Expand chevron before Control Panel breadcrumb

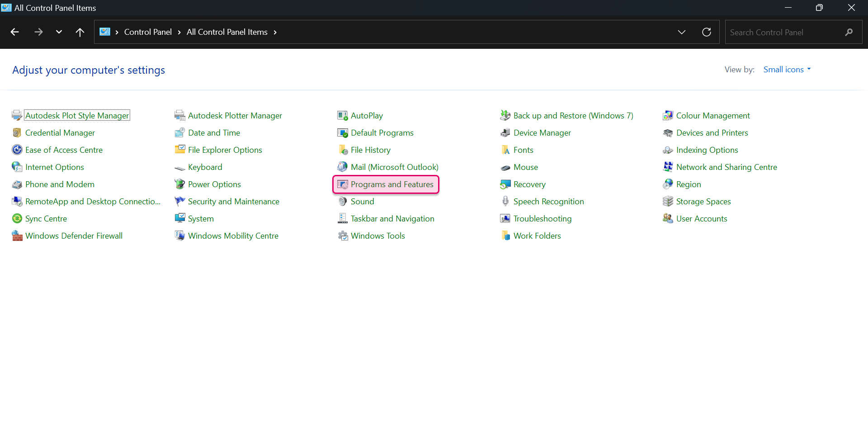click(x=117, y=32)
